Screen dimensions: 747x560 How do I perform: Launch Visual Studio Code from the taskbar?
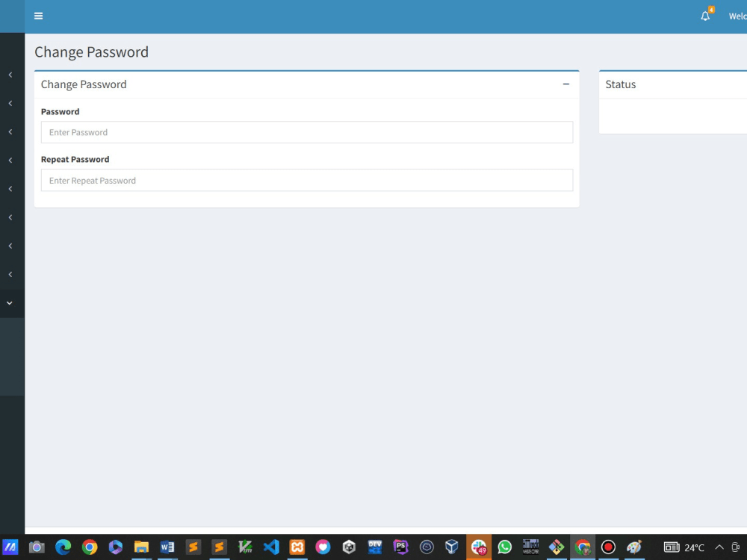271,547
